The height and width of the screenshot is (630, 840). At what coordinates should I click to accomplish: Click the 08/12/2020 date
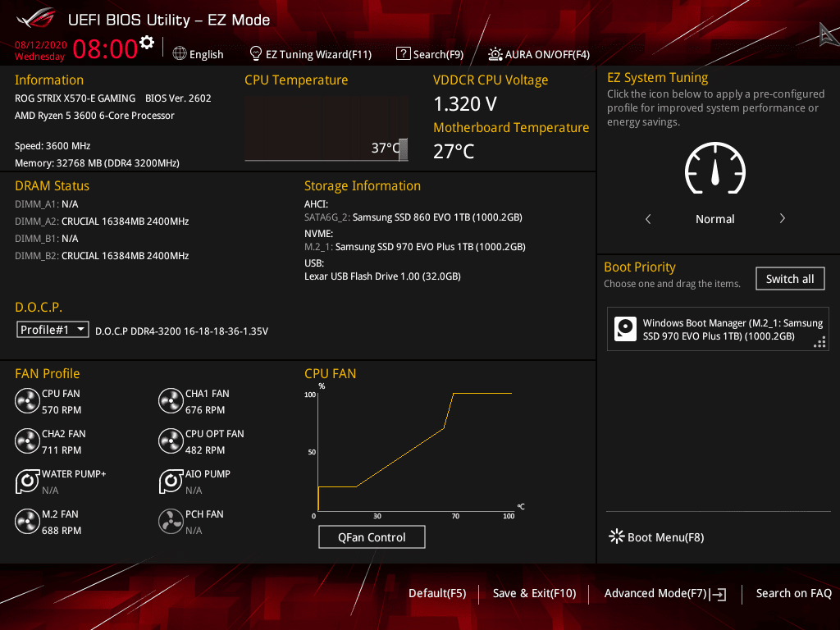click(41, 45)
